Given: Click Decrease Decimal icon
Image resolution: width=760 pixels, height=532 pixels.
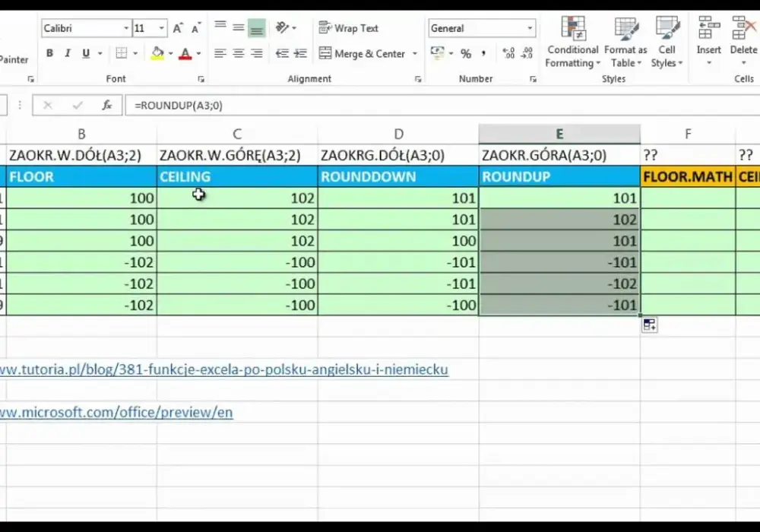Looking at the screenshot, I should coord(527,53).
